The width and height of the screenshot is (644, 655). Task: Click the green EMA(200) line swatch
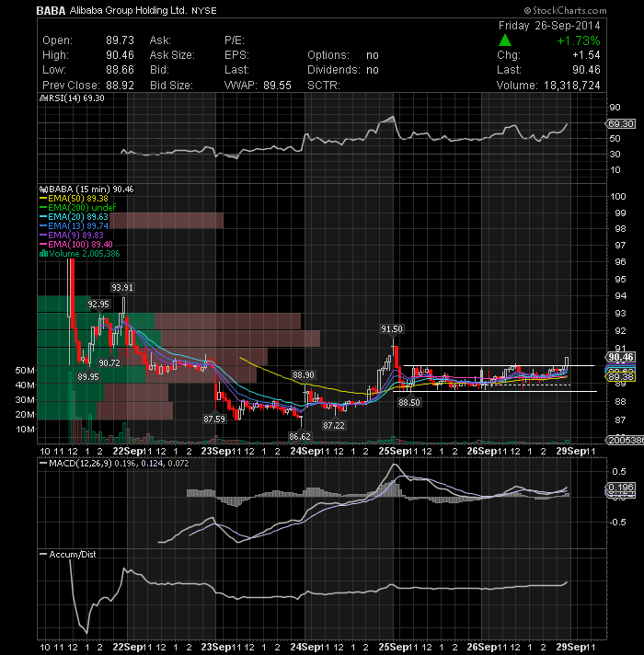[x=43, y=208]
